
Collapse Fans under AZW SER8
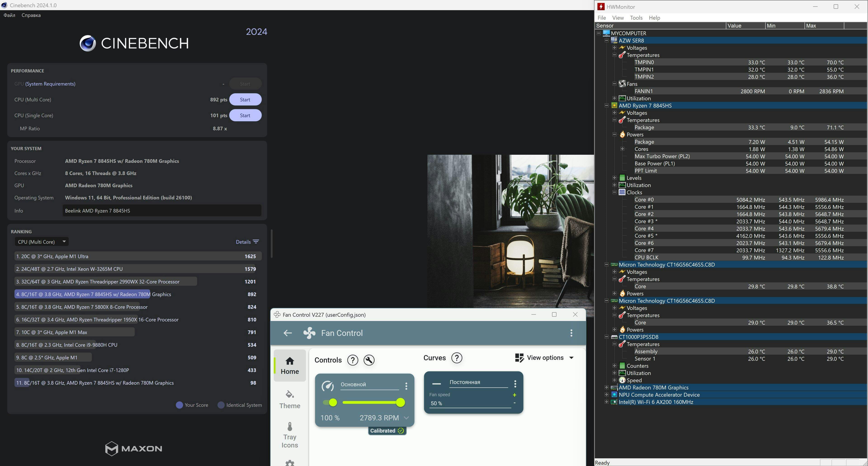tap(614, 84)
